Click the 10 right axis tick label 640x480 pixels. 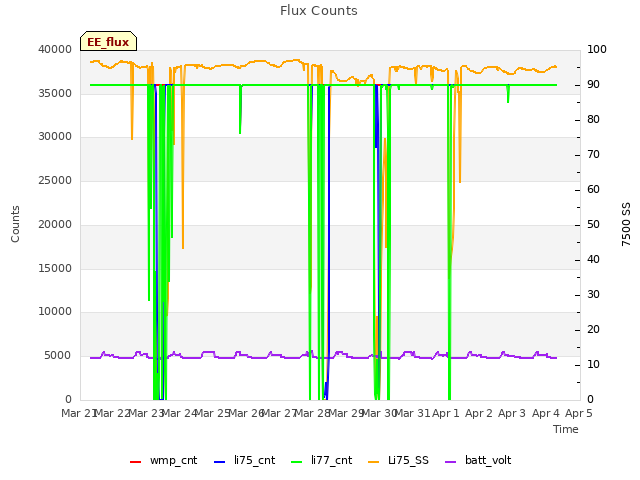coord(593,365)
